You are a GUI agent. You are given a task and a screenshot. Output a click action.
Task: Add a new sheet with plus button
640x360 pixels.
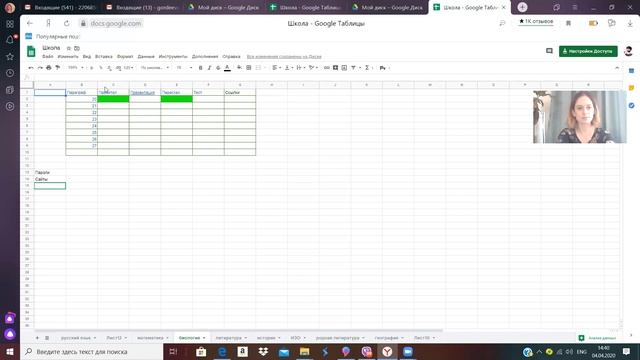coord(37,338)
